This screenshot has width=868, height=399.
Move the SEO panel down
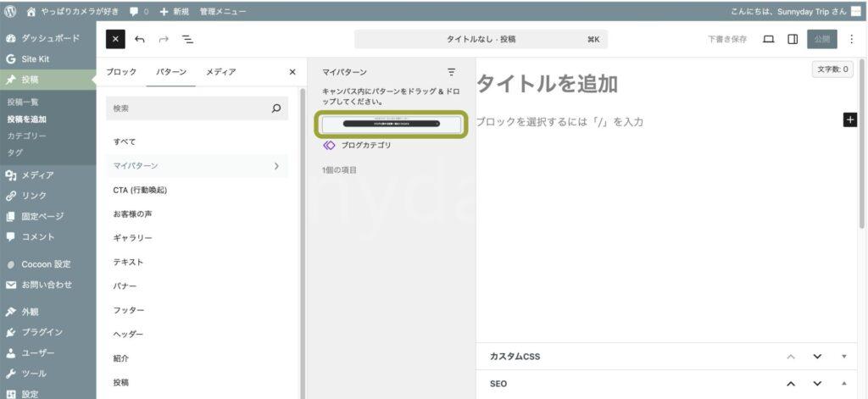pos(817,384)
